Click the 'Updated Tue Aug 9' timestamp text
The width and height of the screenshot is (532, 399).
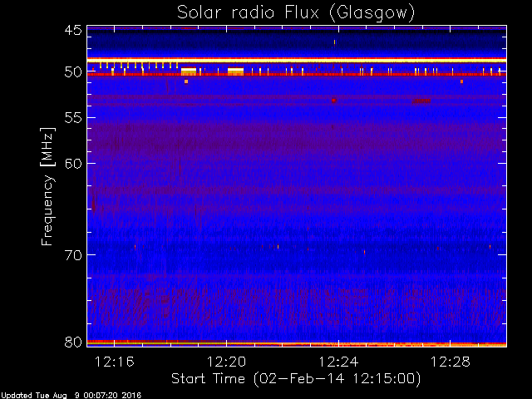pos(71,396)
